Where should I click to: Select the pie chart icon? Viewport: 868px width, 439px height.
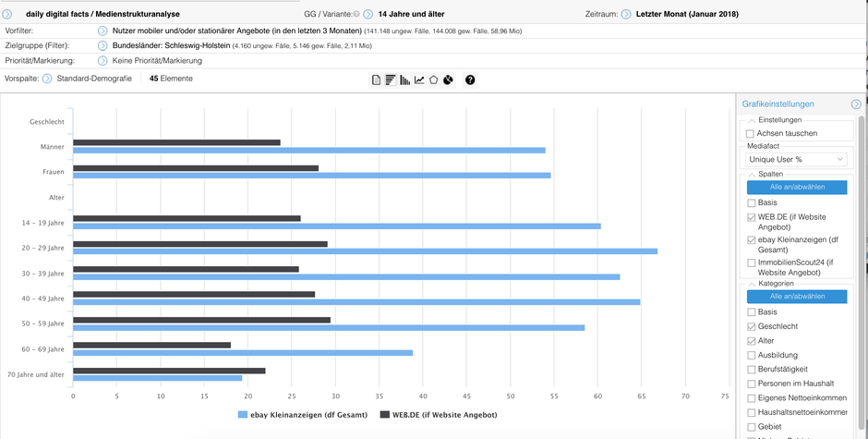[448, 79]
